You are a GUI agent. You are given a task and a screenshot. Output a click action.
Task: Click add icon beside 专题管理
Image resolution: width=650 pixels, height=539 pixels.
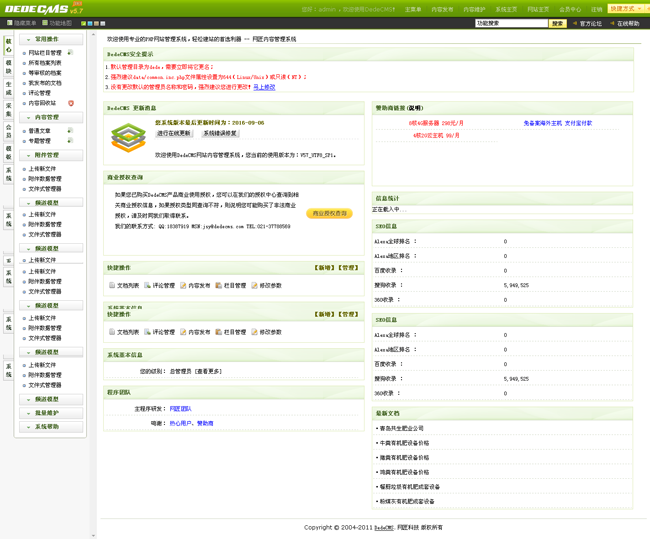[70, 141]
